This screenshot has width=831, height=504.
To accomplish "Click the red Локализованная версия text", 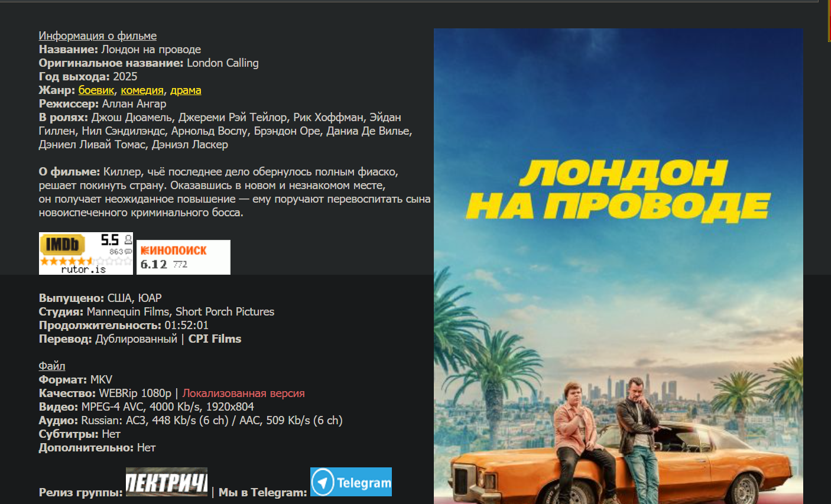I will pos(244,393).
